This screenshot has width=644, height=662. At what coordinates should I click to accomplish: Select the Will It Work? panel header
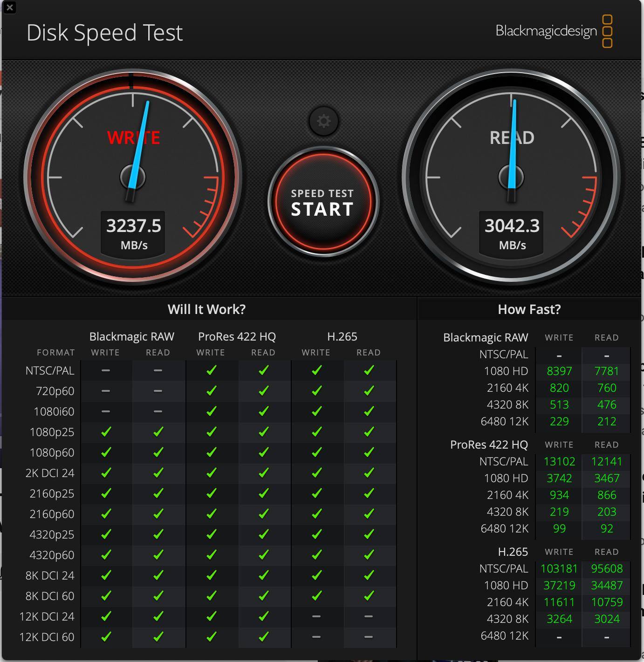(206, 309)
